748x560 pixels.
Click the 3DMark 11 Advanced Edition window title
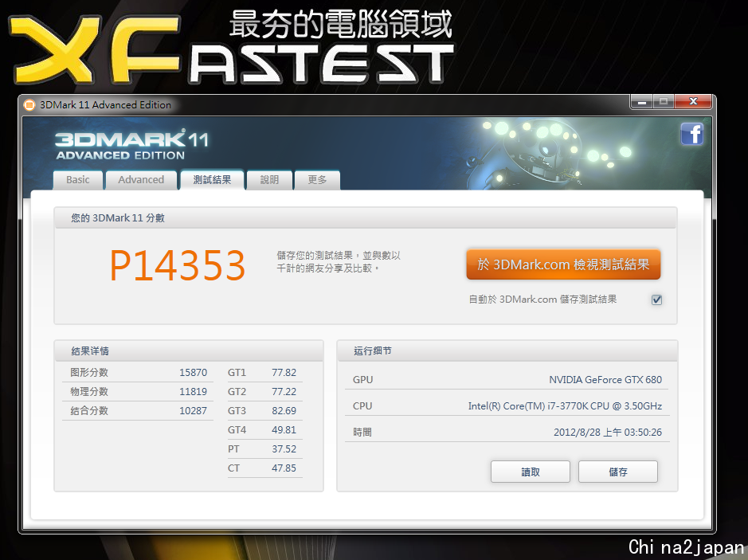(105, 105)
